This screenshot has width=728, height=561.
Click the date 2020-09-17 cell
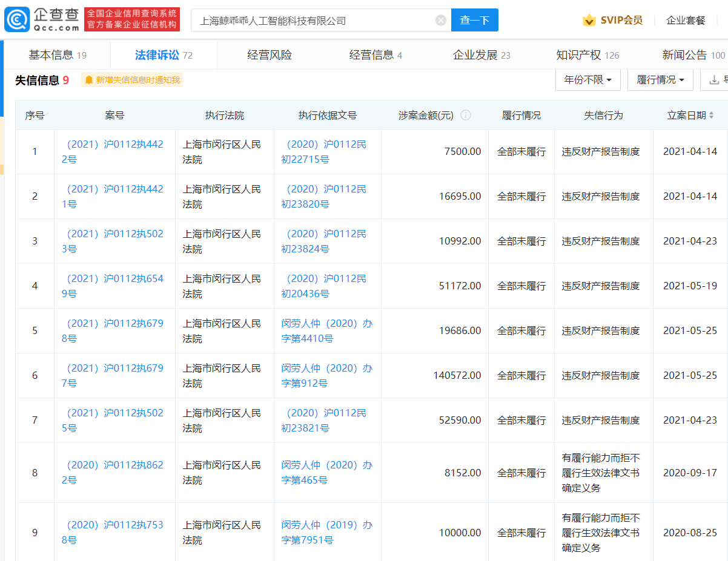click(690, 473)
